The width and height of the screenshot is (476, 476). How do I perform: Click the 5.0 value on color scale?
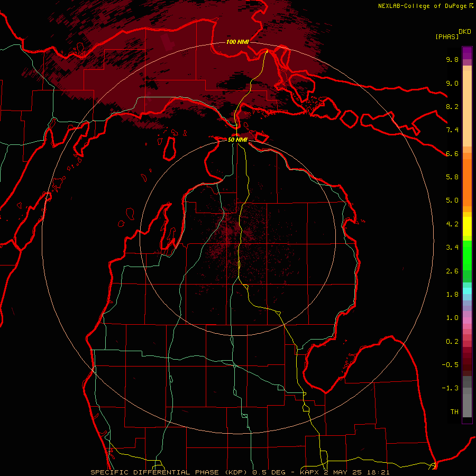pos(452,200)
